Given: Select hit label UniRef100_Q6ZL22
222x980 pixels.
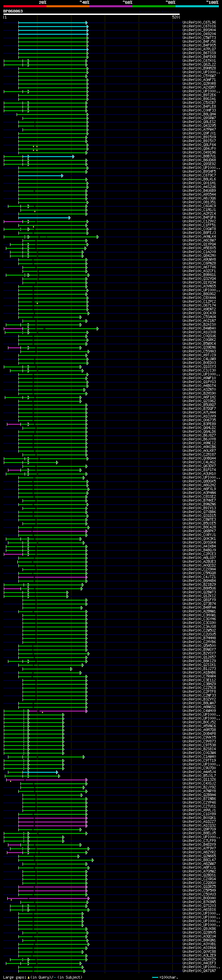Looking at the screenshot, I should tap(199, 65).
